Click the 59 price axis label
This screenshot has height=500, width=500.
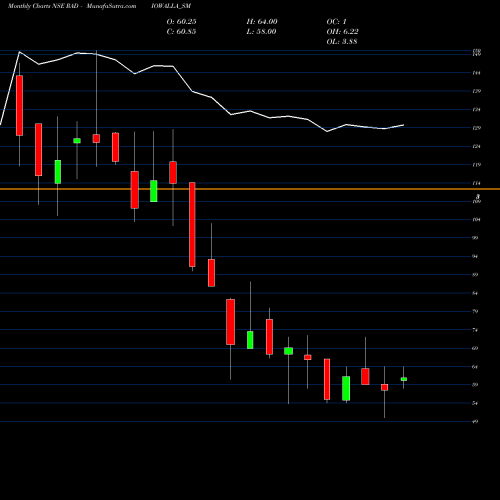click(475, 385)
